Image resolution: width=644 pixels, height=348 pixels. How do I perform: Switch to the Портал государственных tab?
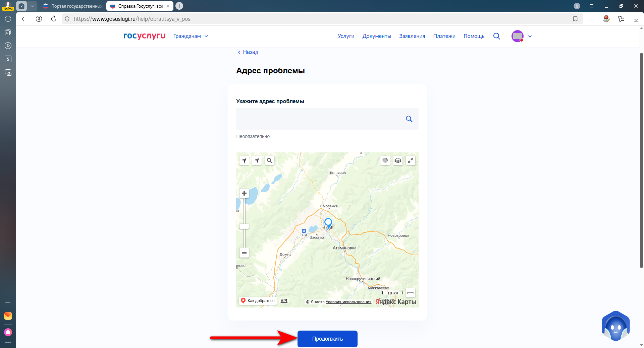coord(73,6)
